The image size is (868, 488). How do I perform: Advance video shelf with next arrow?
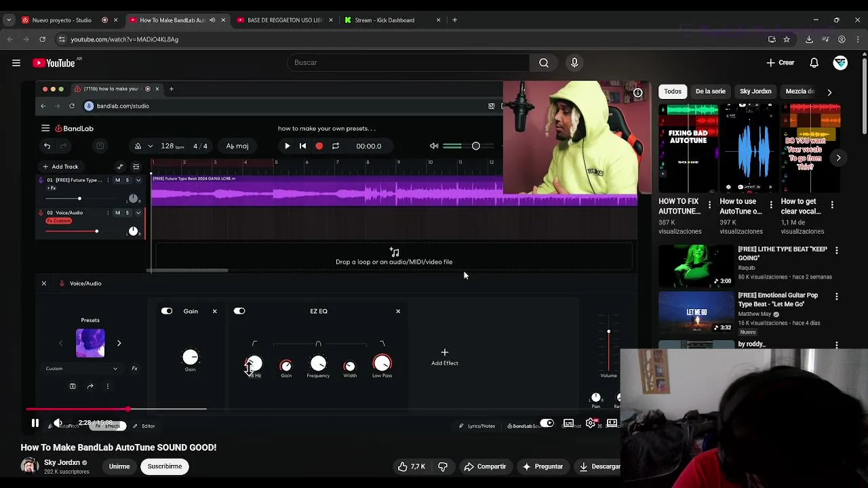[838, 158]
